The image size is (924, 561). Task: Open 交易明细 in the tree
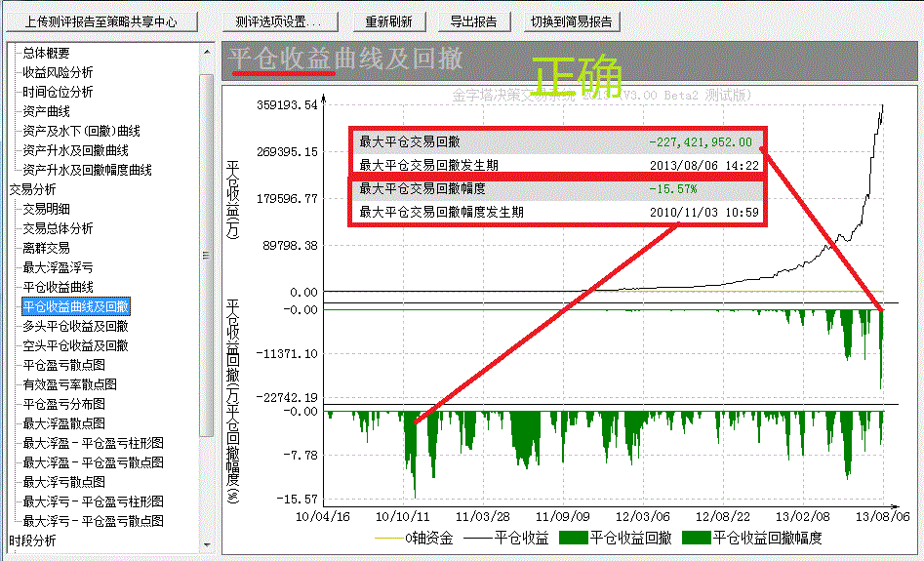coord(46,209)
